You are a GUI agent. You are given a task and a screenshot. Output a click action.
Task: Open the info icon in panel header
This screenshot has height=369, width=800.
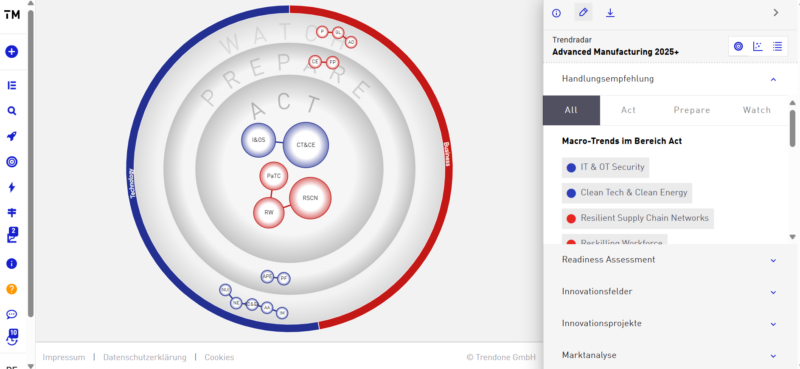click(557, 13)
